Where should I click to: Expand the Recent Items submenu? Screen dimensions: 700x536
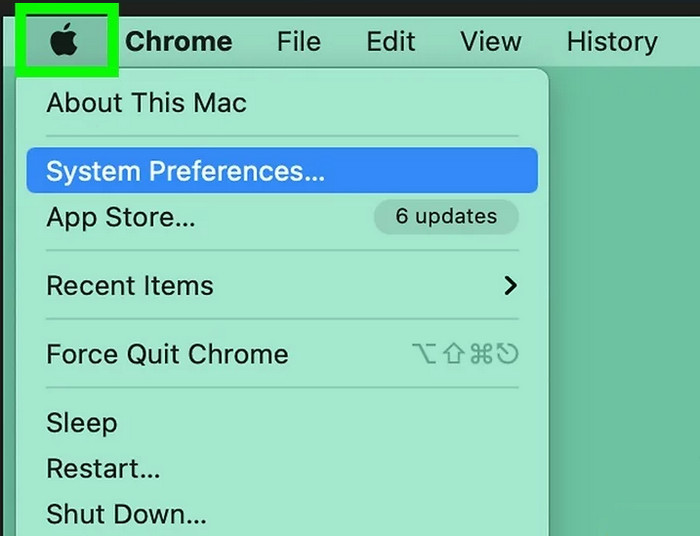point(282,285)
